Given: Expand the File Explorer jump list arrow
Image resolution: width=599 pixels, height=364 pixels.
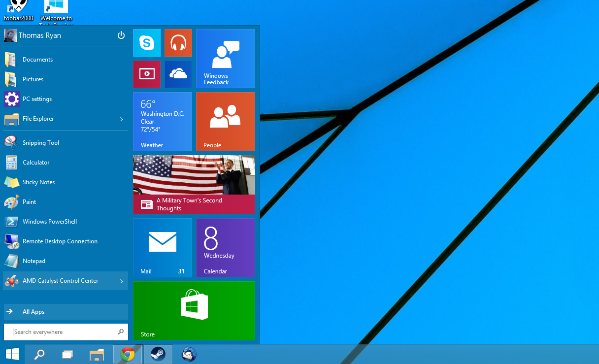Looking at the screenshot, I should (x=121, y=119).
